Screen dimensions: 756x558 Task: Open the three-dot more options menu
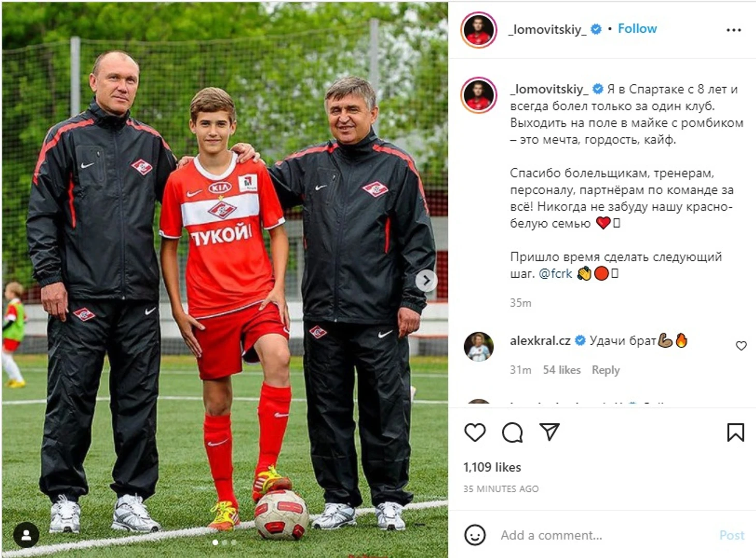734,30
